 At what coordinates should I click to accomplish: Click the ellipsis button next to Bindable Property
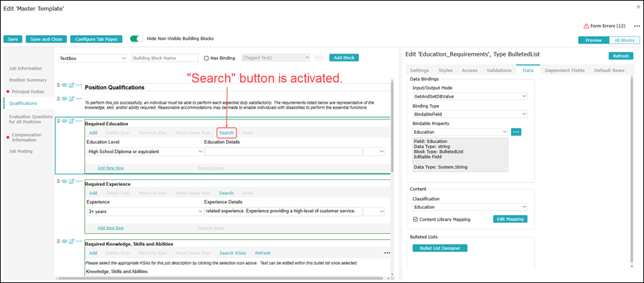[516, 131]
